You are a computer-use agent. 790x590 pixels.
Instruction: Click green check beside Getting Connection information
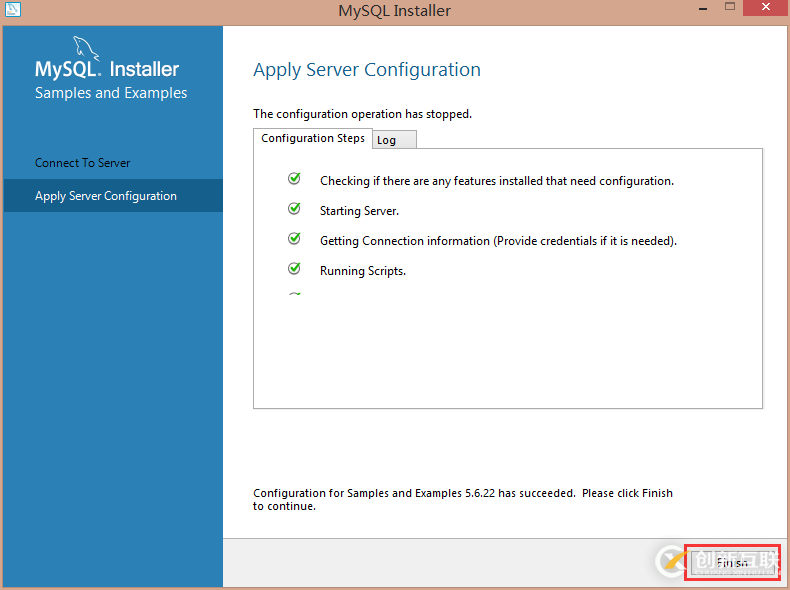click(x=294, y=239)
